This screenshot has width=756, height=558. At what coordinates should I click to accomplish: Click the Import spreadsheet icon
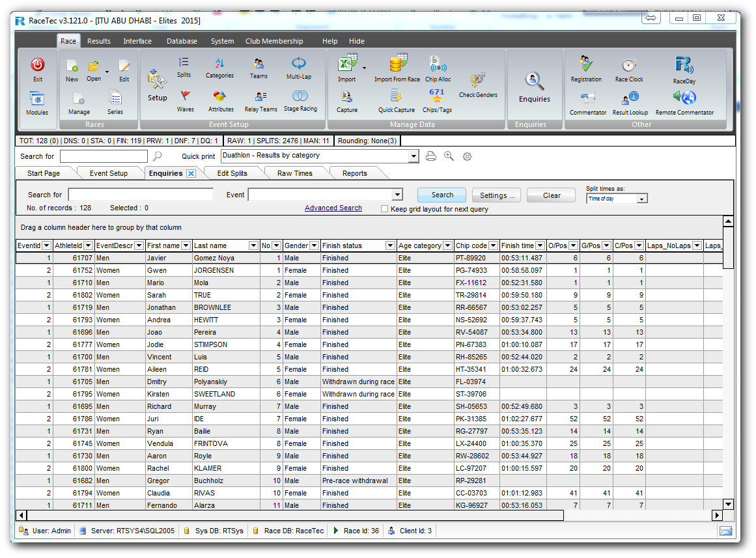pos(347,63)
